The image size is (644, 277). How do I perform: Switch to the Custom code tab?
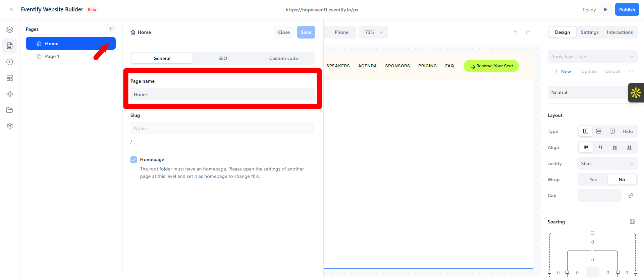284,58
